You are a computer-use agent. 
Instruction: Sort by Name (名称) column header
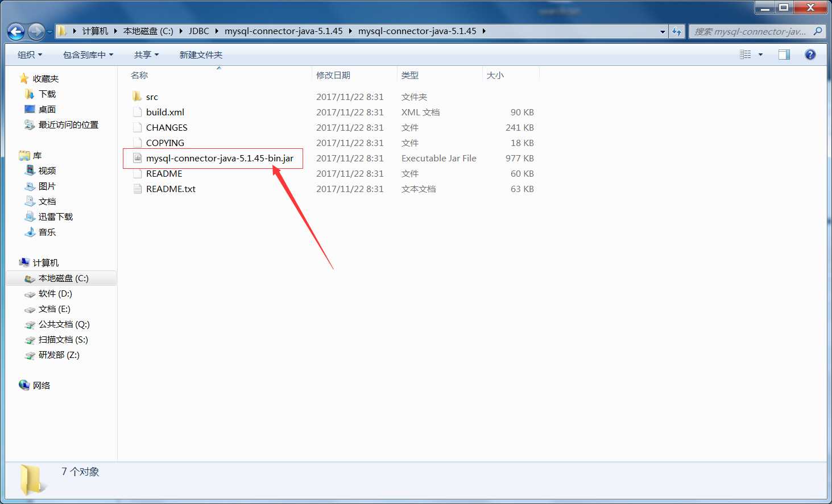139,75
